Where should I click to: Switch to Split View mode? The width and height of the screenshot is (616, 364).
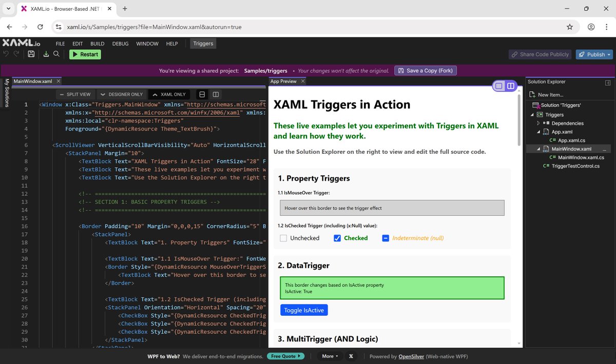coord(74,94)
